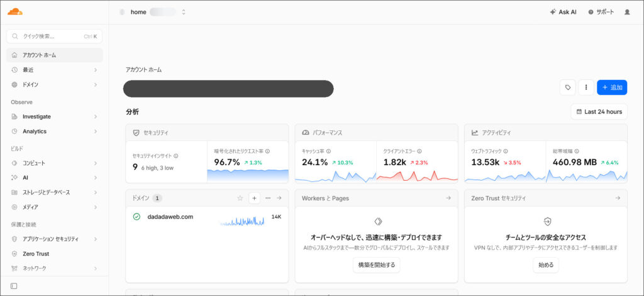Viewport: 644px width, 296px height.
Task: Click the 1.82k client errors value
Action: tap(395, 162)
